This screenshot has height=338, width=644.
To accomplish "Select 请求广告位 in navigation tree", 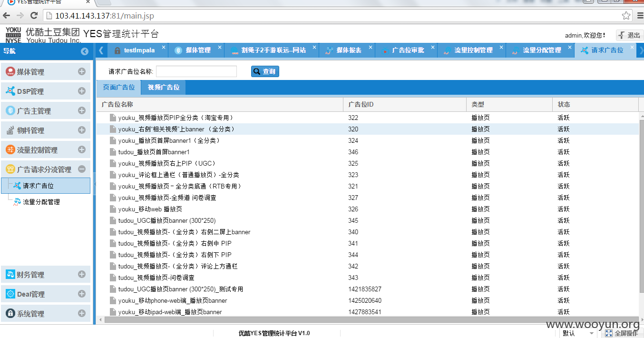I will (x=45, y=186).
